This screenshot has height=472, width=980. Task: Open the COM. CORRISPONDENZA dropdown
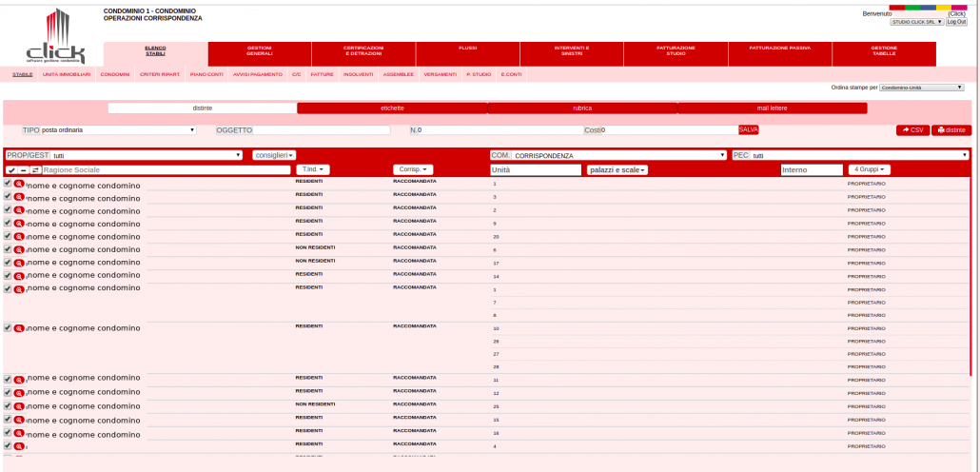(x=619, y=155)
